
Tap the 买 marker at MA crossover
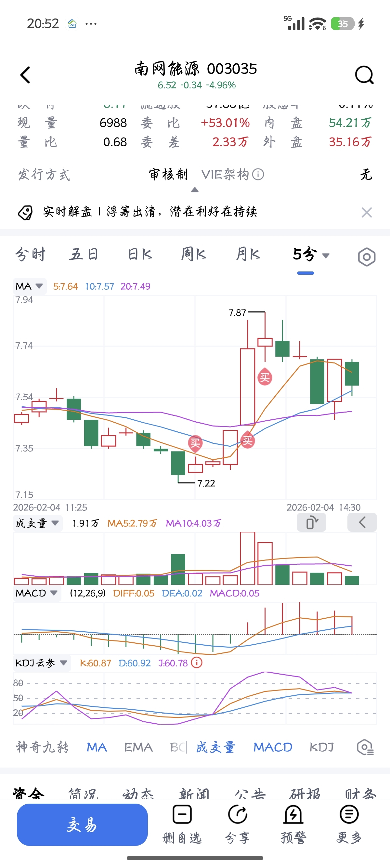248,440
